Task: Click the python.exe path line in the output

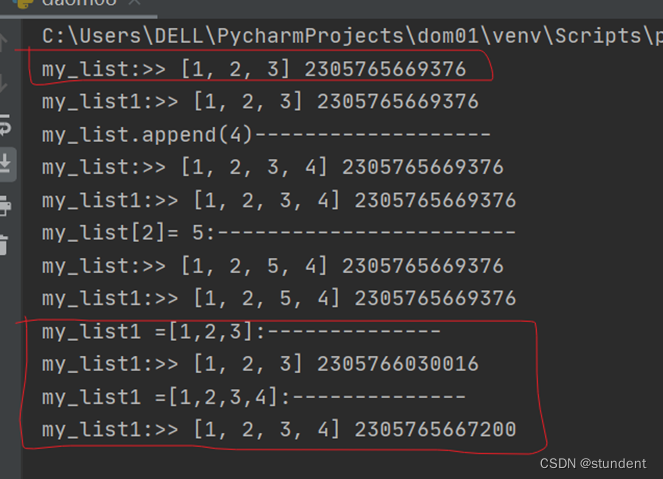Action: coord(352,36)
